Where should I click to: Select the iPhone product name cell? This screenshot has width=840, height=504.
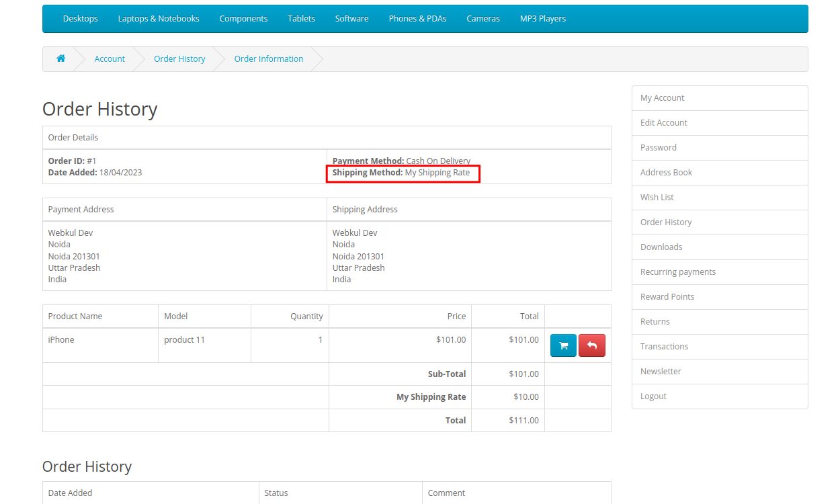(101, 345)
